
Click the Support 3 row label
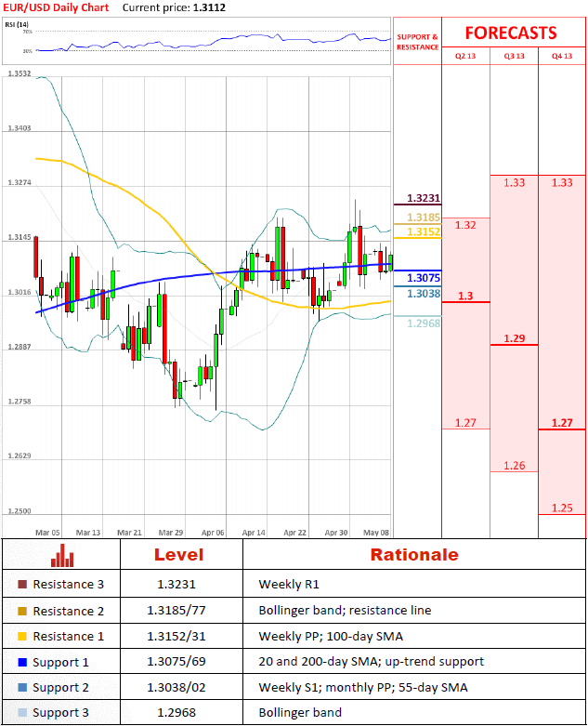click(x=60, y=713)
